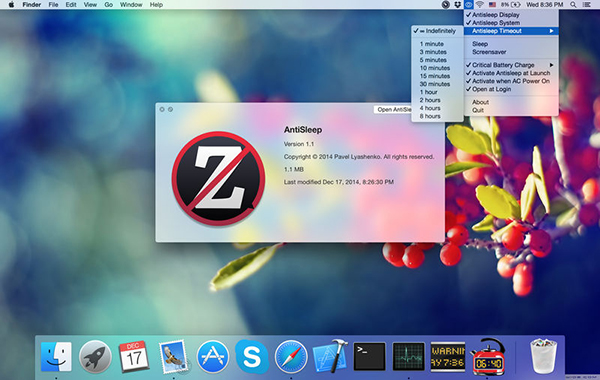600x380 pixels.
Task: Click the red kettle timer dock icon
Action: [x=488, y=356]
